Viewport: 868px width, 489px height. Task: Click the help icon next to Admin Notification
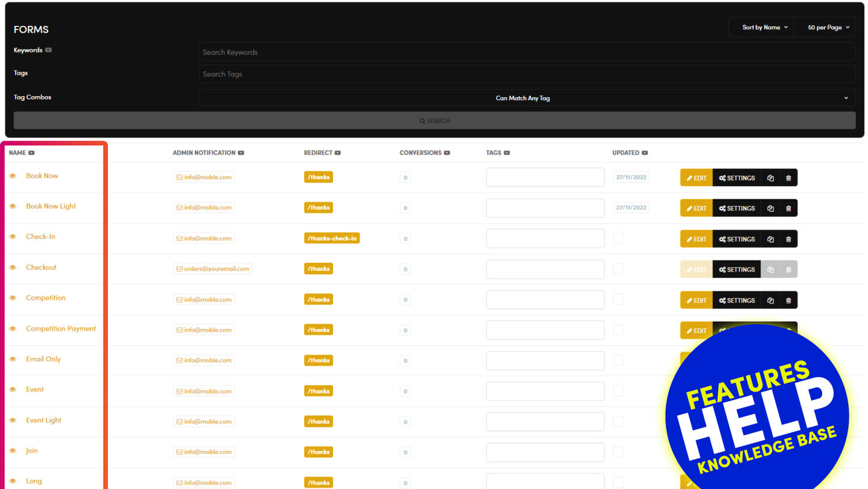(241, 153)
